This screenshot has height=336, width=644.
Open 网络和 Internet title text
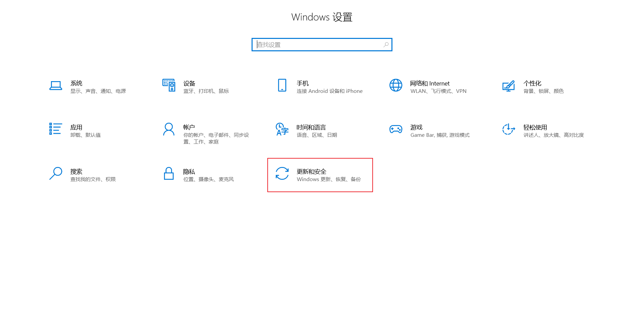coord(430,83)
